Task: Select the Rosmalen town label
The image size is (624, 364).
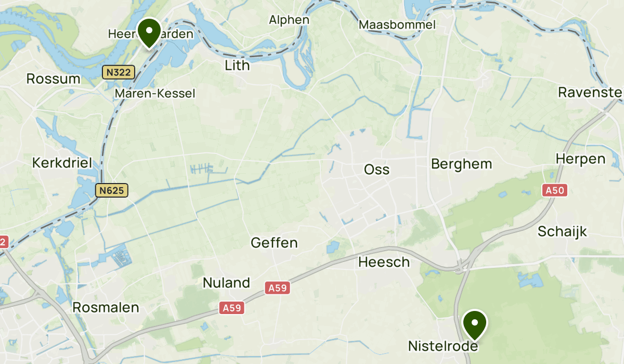Action: coord(106,307)
